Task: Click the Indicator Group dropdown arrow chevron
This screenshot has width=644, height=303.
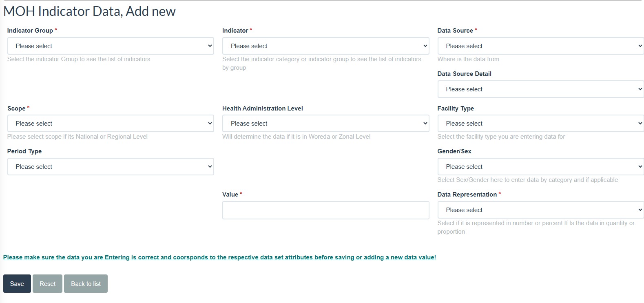Action: point(210,46)
